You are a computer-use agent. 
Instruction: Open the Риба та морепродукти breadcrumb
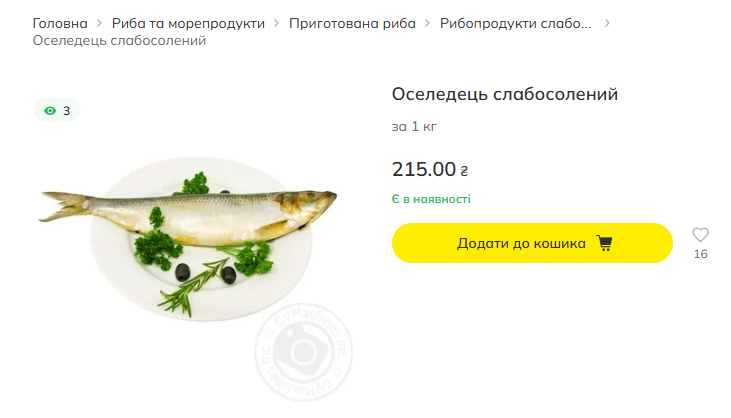(188, 22)
